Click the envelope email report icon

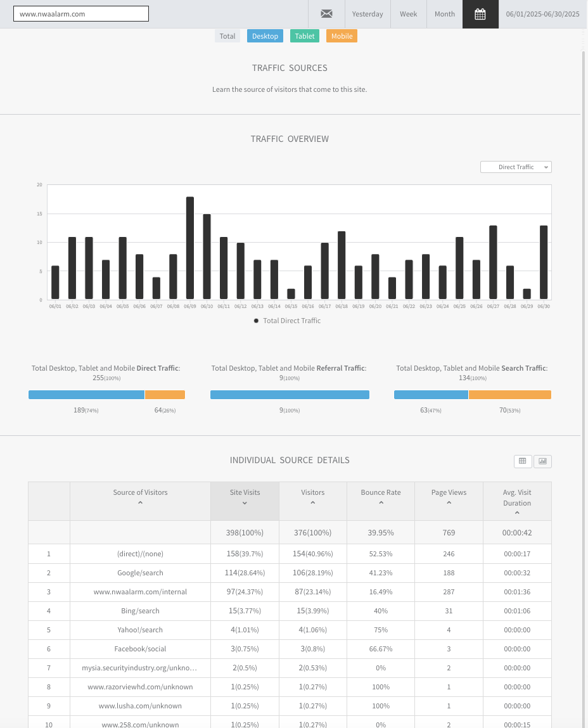[326, 14]
